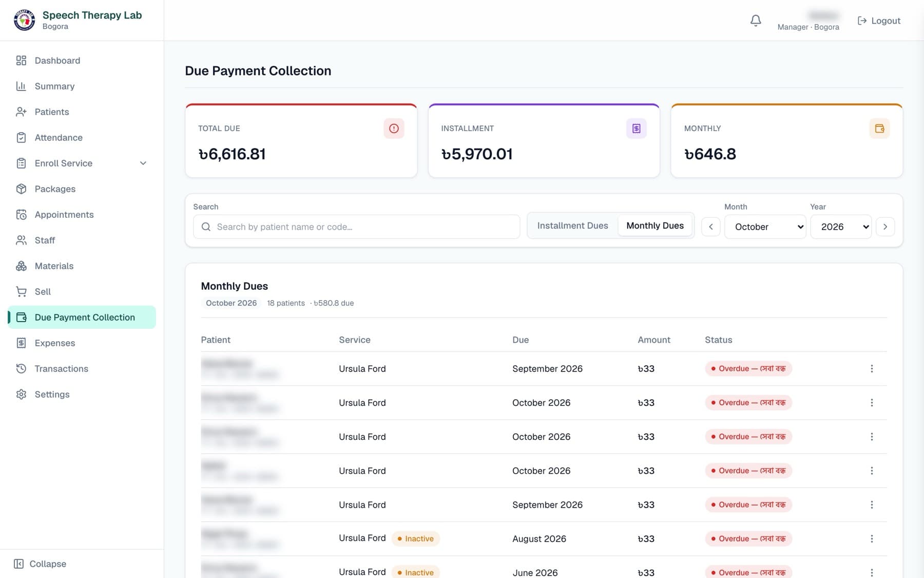The height and width of the screenshot is (578, 924).
Task: Click the Total Due alert icon
Action: click(x=394, y=128)
